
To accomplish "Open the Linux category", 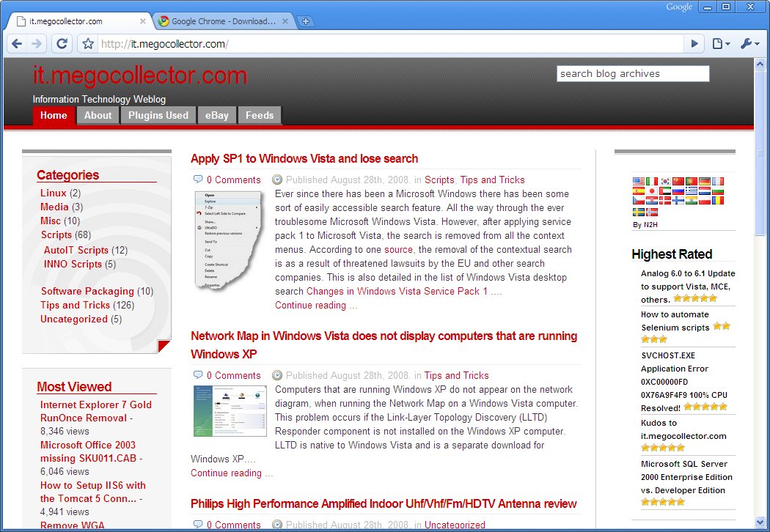I will (53, 193).
